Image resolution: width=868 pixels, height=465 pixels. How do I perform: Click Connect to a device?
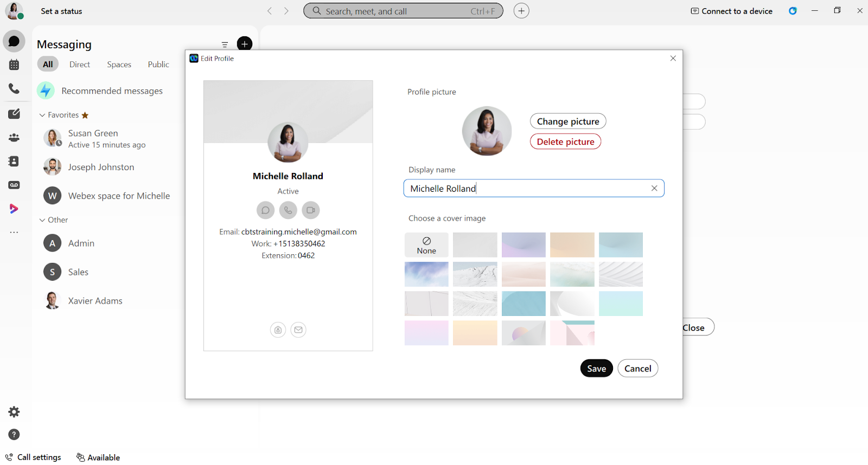(731, 11)
